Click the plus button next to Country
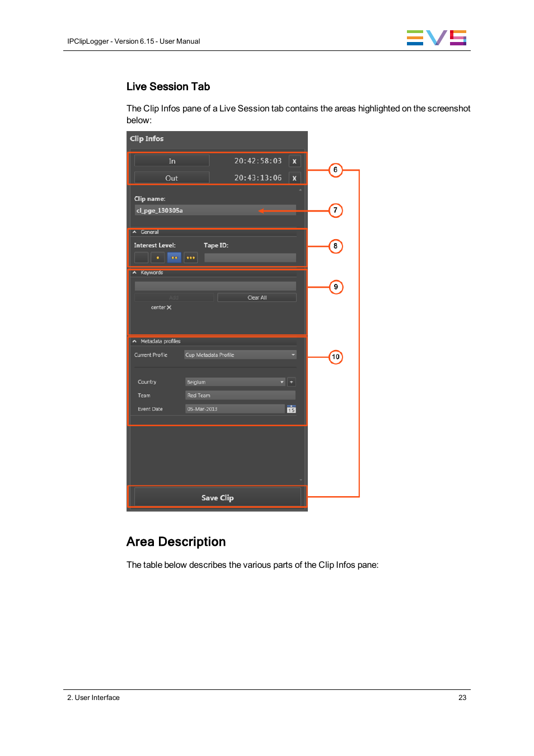 coord(291,382)
